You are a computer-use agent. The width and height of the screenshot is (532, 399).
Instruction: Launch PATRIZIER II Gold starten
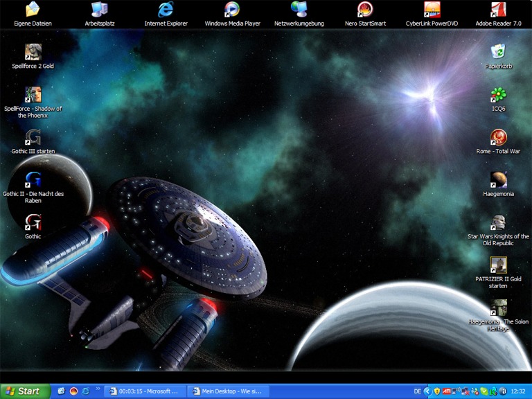[x=498, y=265]
